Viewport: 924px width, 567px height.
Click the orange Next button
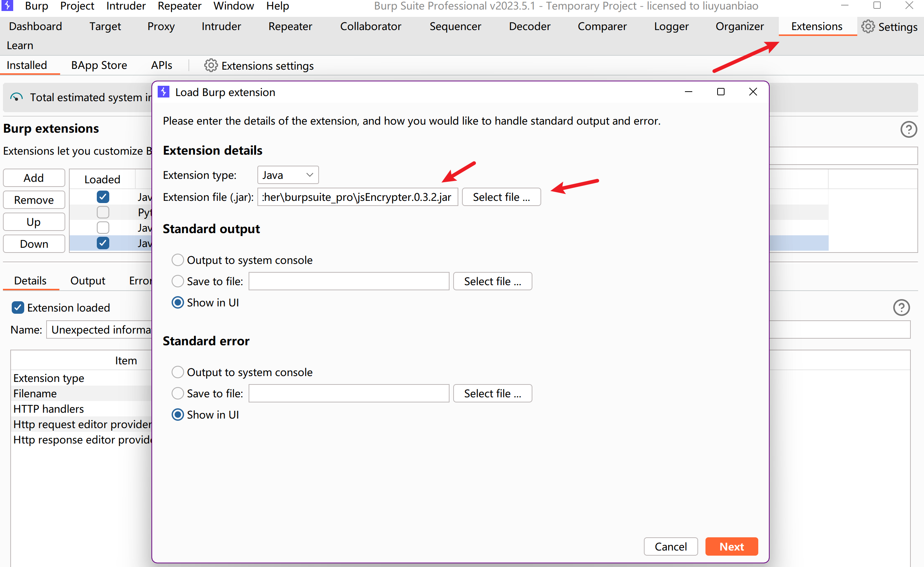[731, 546]
